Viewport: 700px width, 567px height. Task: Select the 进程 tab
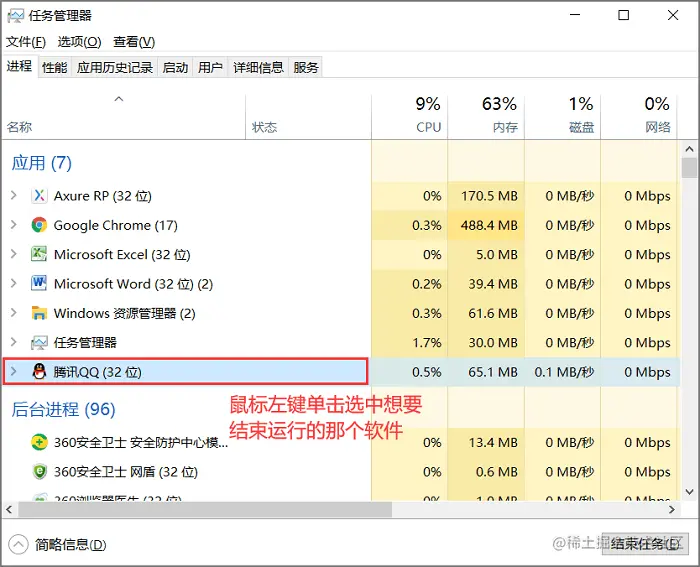(20, 66)
